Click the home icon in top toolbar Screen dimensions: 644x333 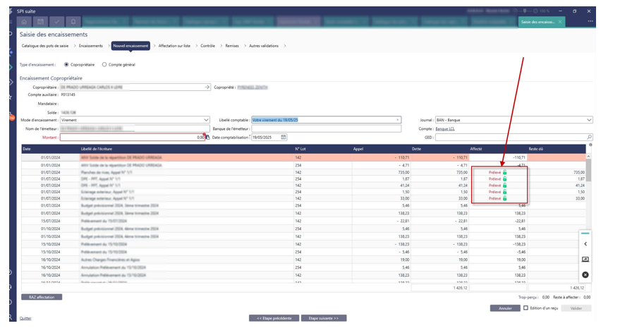coord(24,22)
